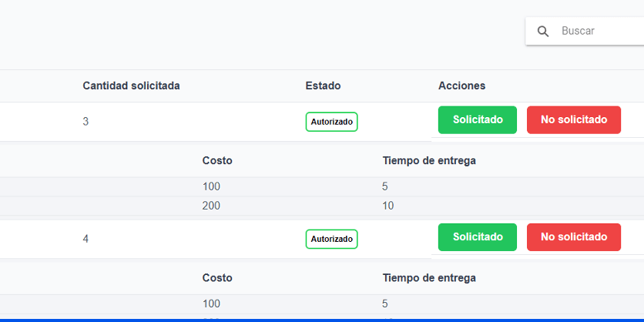The image size is (644, 322).
Task: Click Tiempo de entrega header in first sub-table
Action: 429,160
